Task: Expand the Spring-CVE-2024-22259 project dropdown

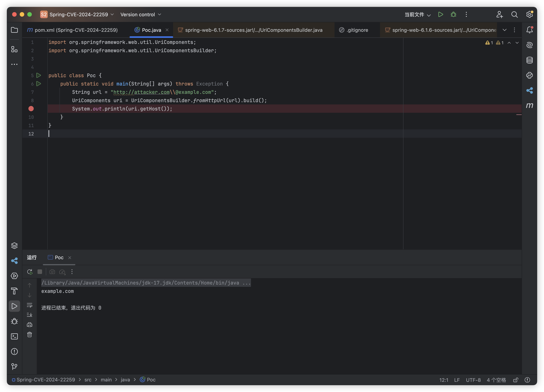Action: tap(77, 14)
